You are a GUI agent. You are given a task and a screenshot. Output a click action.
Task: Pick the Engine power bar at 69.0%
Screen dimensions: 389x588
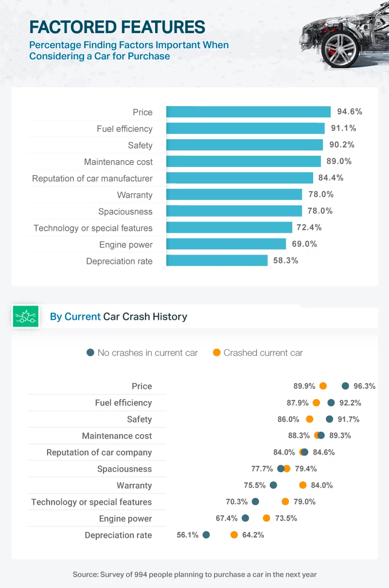226,244
